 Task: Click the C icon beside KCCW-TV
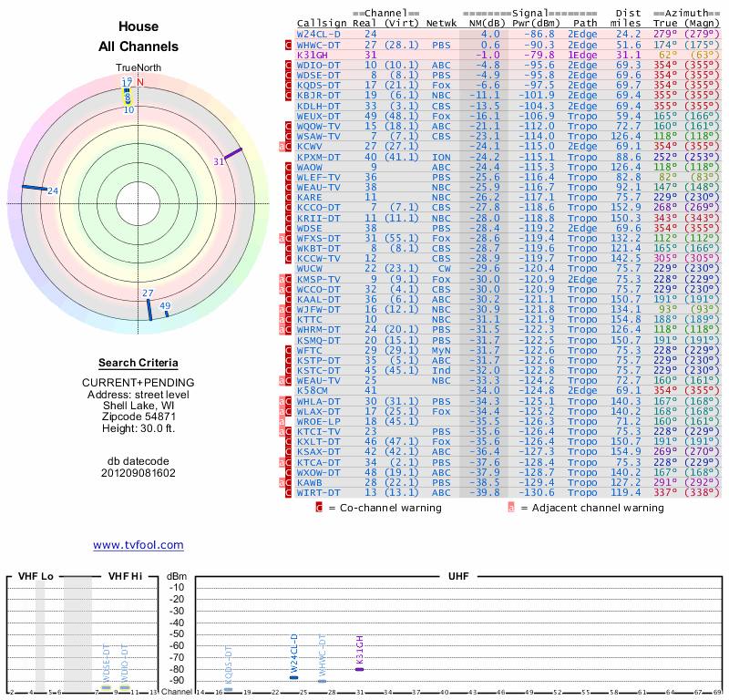click(x=288, y=258)
